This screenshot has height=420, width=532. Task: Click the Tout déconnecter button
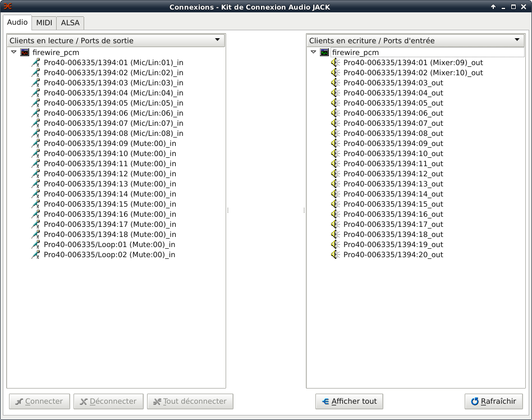[190, 401]
